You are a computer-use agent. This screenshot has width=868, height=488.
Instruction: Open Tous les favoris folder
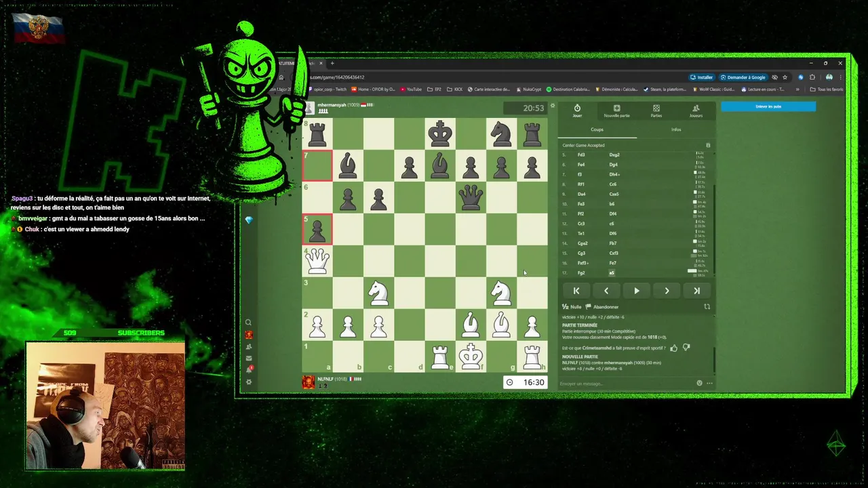[827, 89]
